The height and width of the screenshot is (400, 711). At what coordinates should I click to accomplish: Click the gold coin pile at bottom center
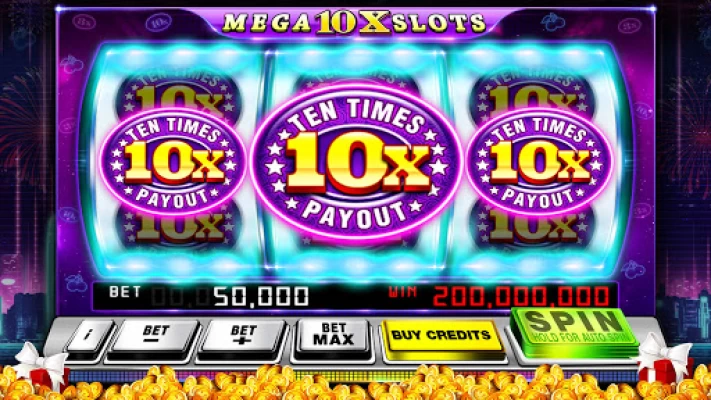click(x=354, y=384)
